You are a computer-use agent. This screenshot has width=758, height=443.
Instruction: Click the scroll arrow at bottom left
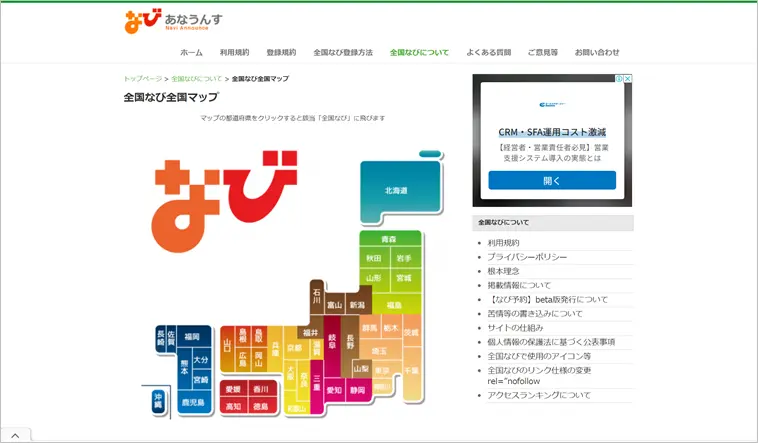(x=15, y=436)
